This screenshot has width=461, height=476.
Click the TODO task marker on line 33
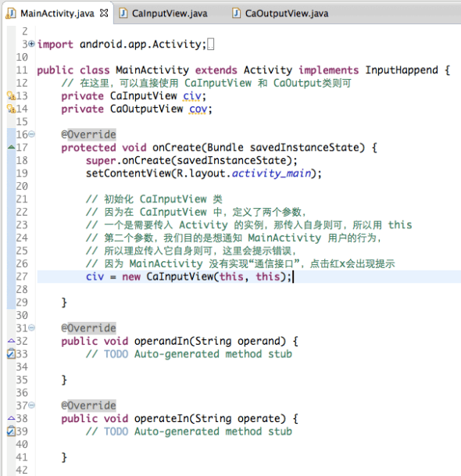coord(11,354)
